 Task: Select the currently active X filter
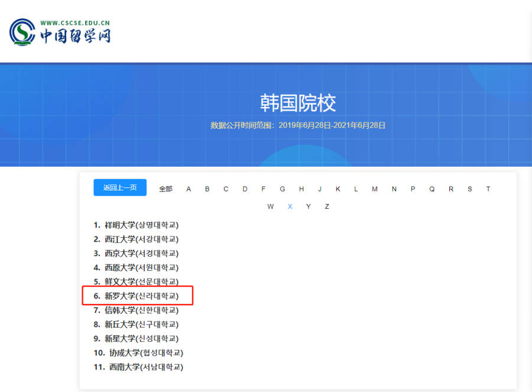pyautogui.click(x=290, y=206)
